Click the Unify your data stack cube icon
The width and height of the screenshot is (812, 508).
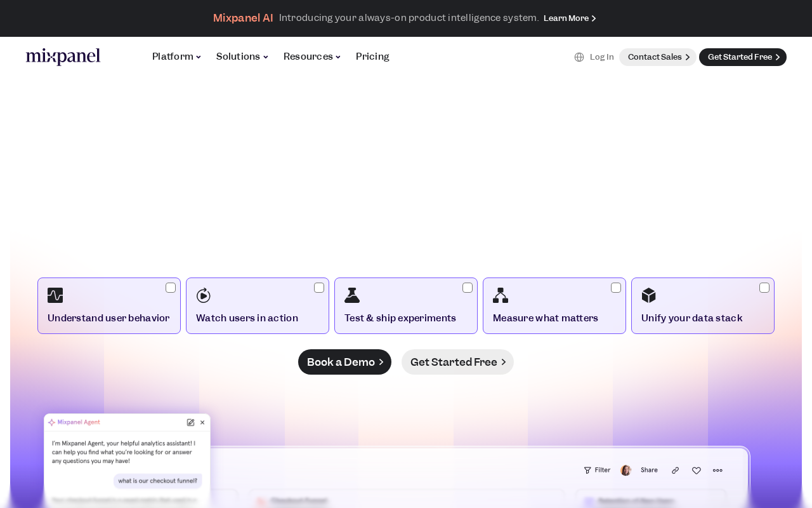pos(649,295)
